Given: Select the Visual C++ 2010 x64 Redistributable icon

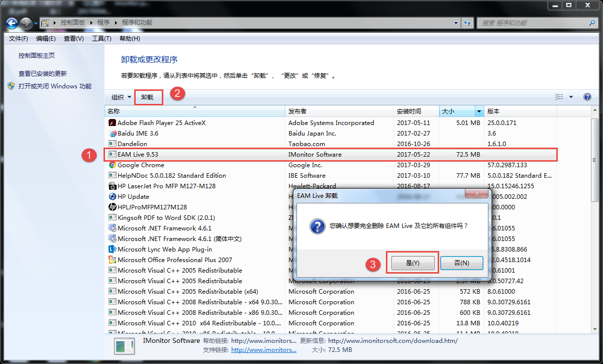Looking at the screenshot, I should (113, 323).
